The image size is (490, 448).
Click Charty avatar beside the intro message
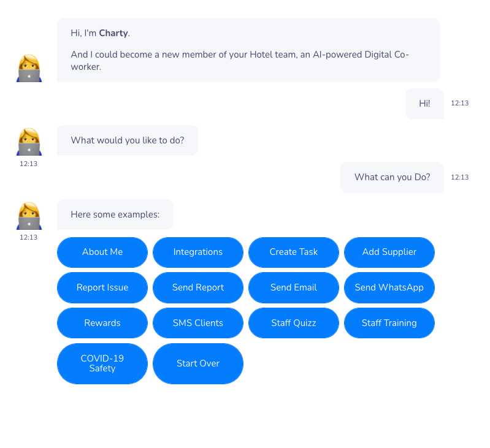[x=29, y=68]
